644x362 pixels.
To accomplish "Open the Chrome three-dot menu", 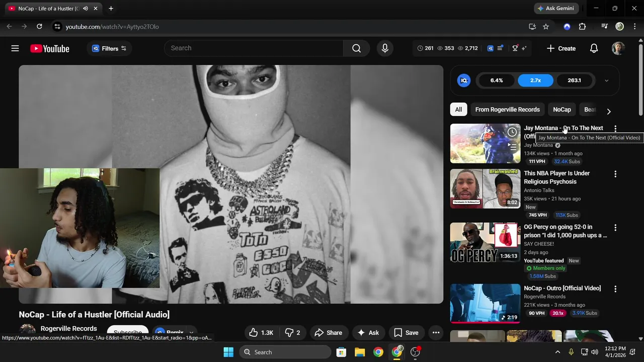I will coord(634,27).
